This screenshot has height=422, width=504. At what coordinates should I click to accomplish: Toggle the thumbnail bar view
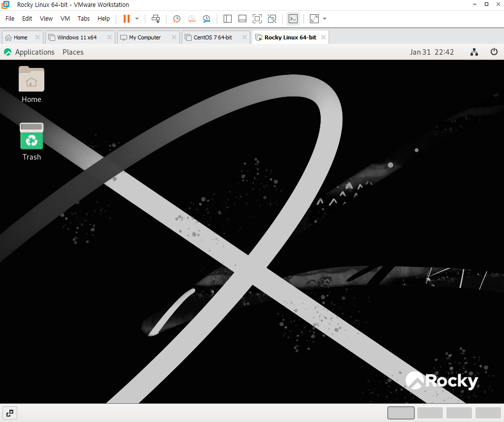242,19
